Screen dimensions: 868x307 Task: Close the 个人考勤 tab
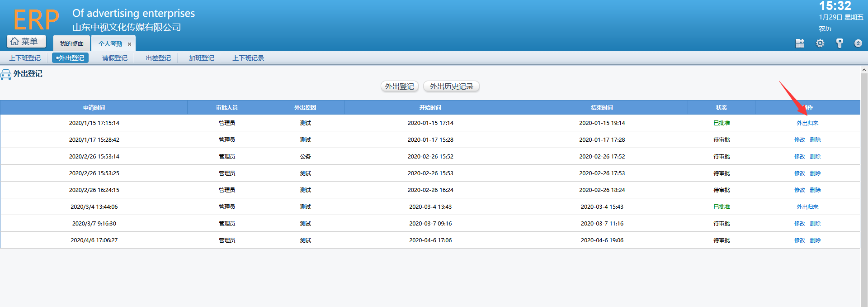click(x=129, y=44)
